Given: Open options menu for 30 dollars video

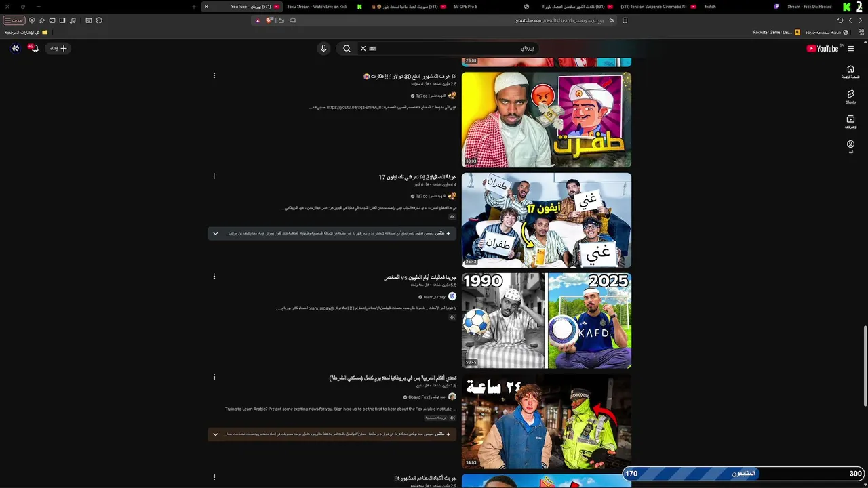Looking at the screenshot, I should 214,75.
